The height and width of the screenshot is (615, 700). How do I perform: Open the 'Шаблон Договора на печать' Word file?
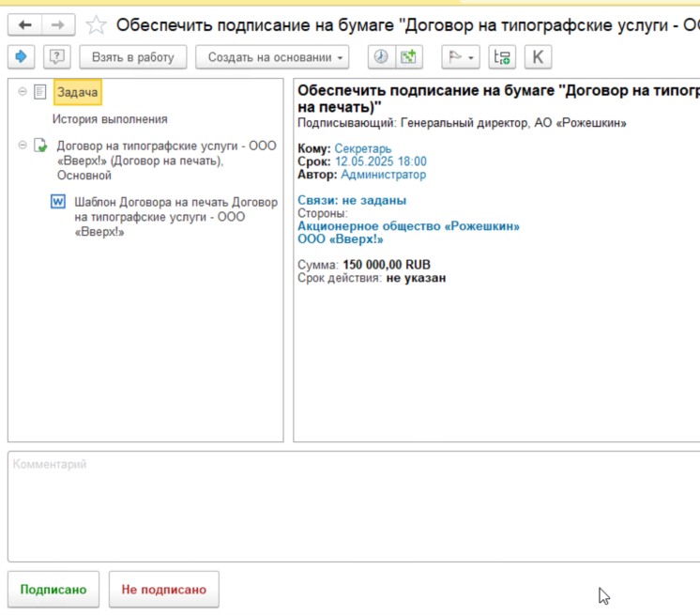(x=175, y=216)
